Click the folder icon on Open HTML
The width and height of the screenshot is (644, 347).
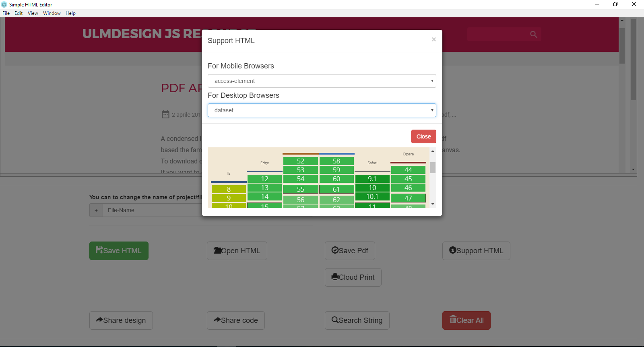click(217, 250)
